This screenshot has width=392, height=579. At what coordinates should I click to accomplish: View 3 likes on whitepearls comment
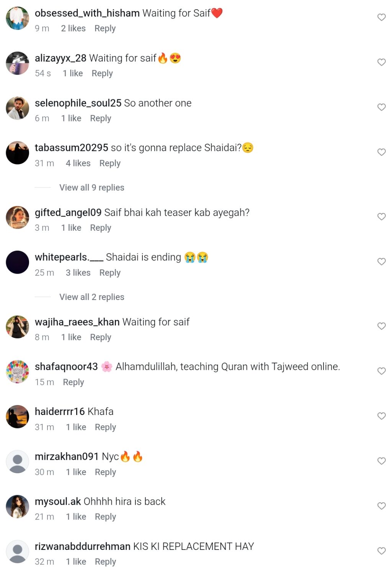click(78, 273)
